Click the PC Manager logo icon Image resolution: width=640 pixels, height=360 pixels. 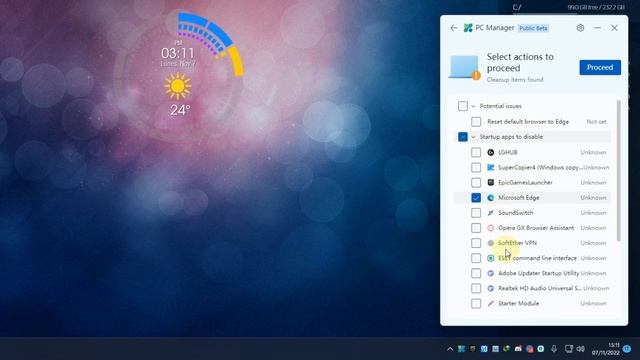pos(468,28)
